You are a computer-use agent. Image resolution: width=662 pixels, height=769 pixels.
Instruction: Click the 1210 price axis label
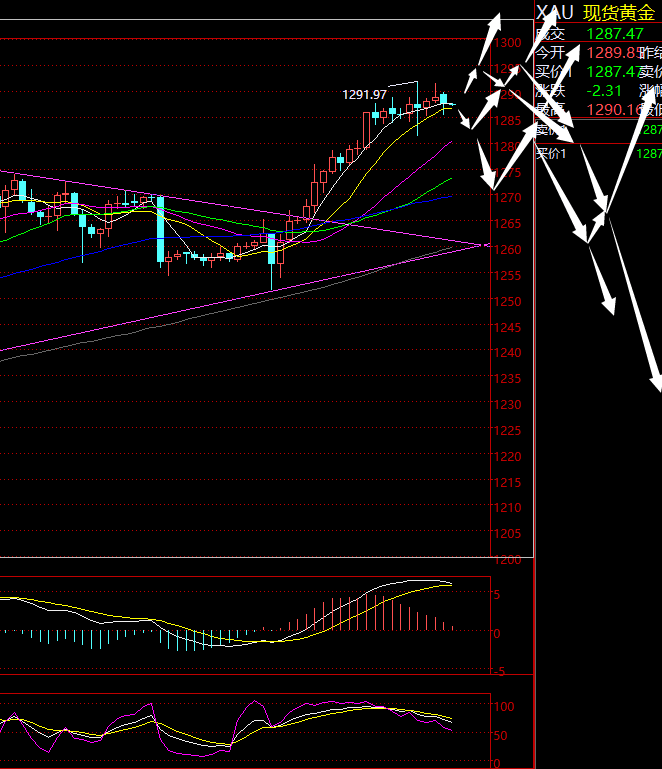tap(508, 508)
